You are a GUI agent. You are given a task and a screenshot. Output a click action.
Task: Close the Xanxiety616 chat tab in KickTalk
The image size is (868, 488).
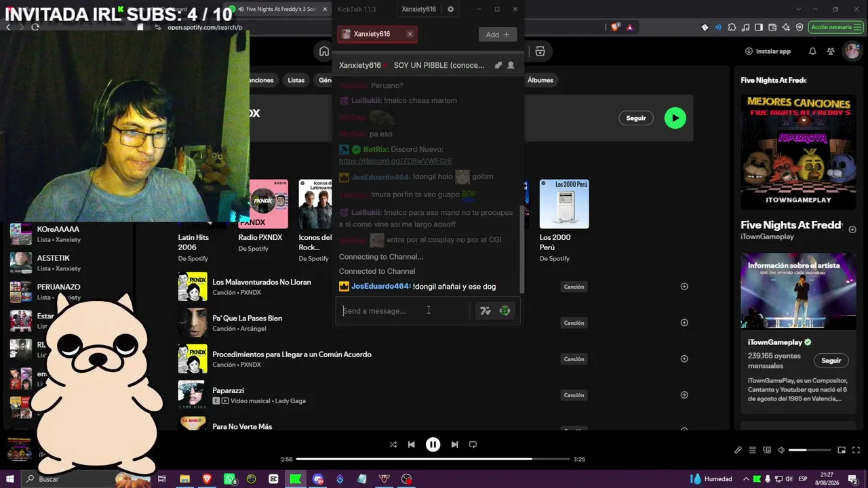pos(410,34)
